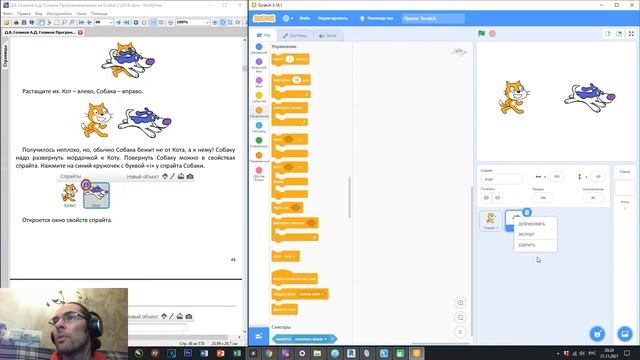Image resolution: width=640 pixels, height=360 pixels.
Task: Open dropdown on the стоп все block
Action: click(293, 256)
